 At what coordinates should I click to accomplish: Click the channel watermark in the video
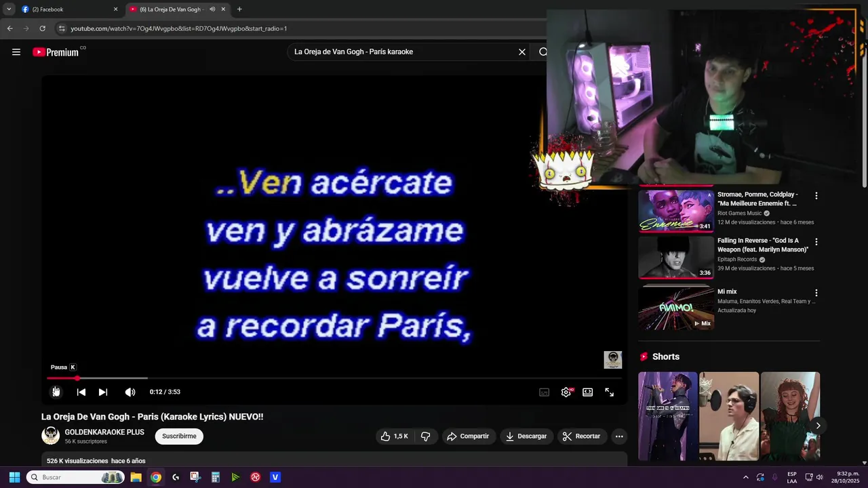click(613, 360)
